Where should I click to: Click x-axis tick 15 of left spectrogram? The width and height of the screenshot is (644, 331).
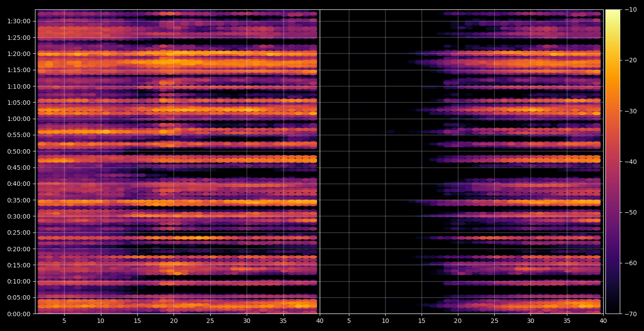[x=137, y=321]
